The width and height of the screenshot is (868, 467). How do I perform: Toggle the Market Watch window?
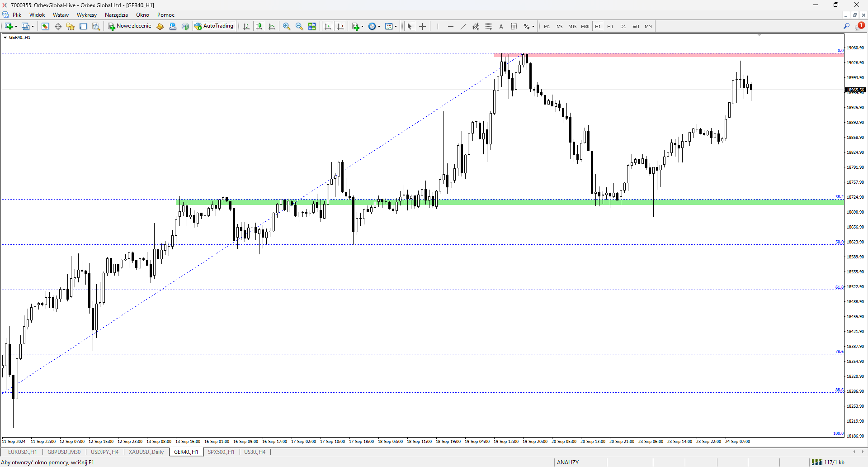pos(45,26)
